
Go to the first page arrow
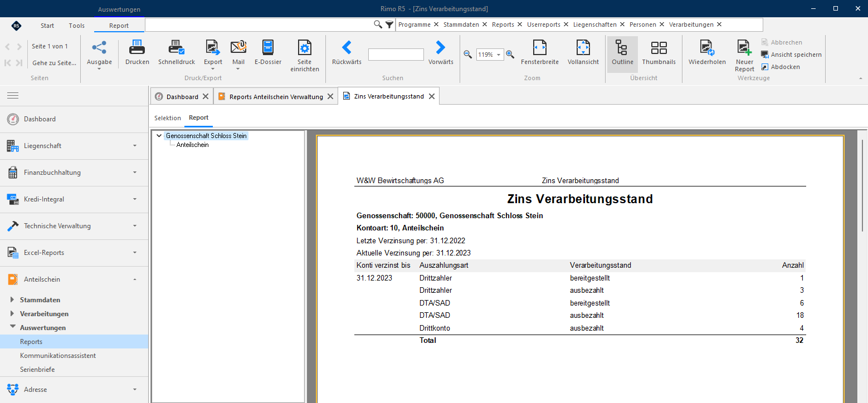pos(8,63)
